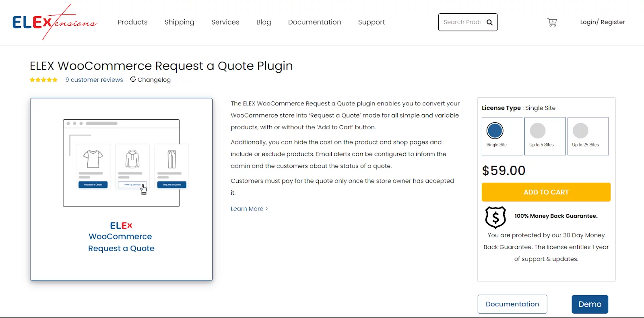Click the Login/ Register link
Viewport: 644px width, 318px height.
coord(603,22)
